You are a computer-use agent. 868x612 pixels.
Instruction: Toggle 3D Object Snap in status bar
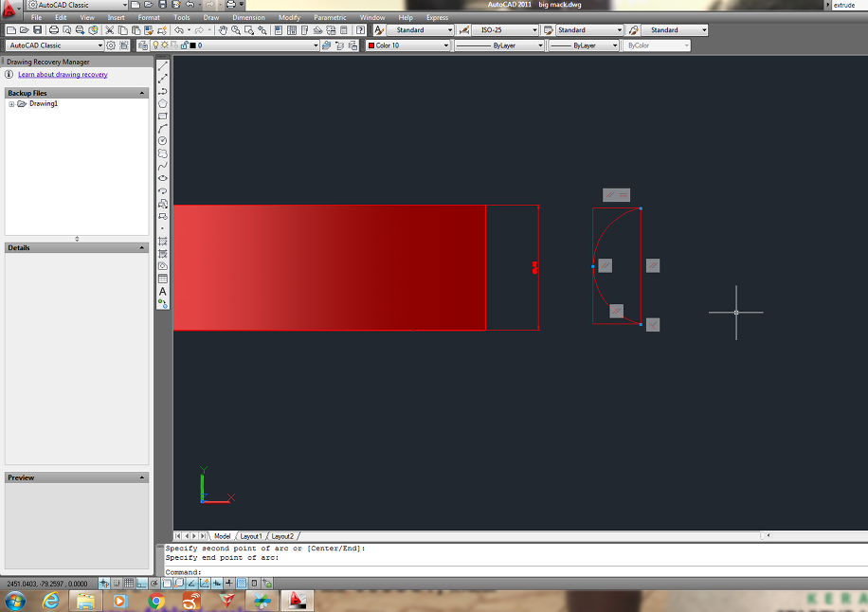[x=179, y=584]
